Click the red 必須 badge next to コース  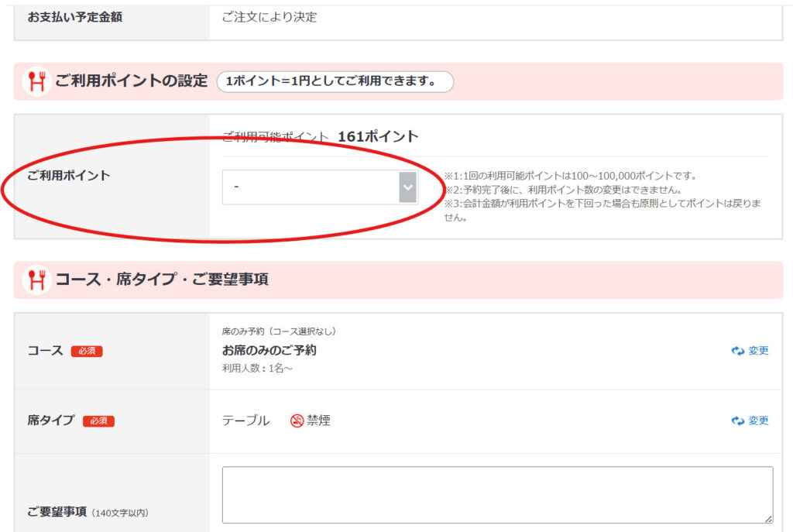87,352
